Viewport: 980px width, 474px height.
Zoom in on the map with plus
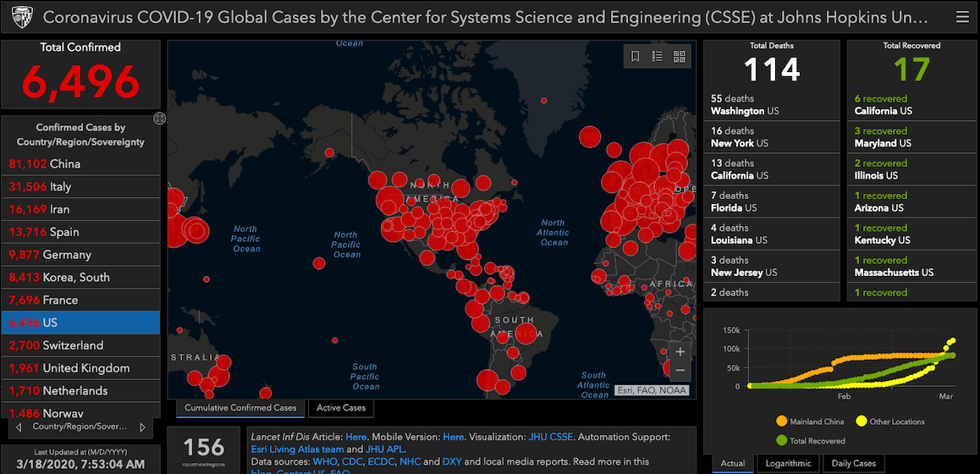[x=680, y=351]
